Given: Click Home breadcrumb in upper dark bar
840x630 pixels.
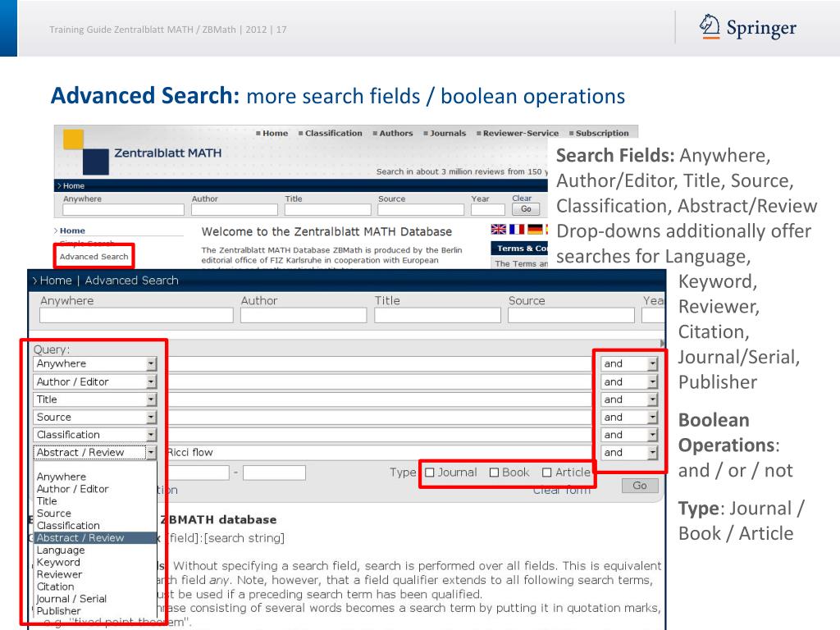Looking at the screenshot, I should click(73, 186).
